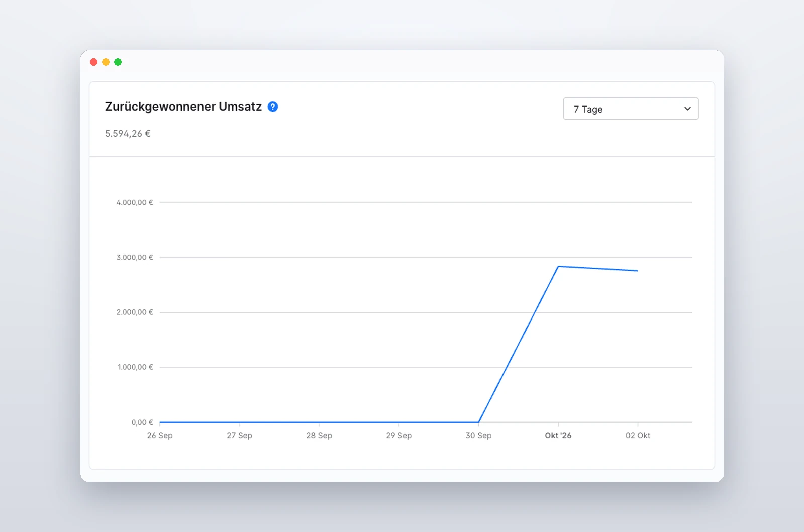Click the 1.000,00 € axis label
Image resolution: width=804 pixels, height=532 pixels.
click(135, 367)
